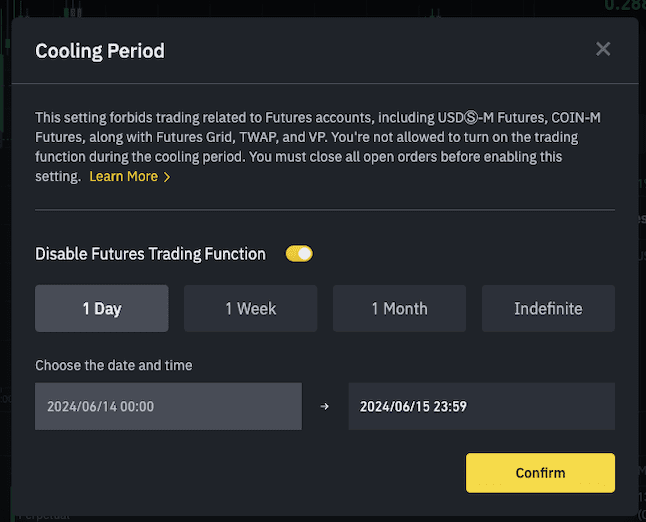Image resolution: width=646 pixels, height=522 pixels.
Task: Open the Learn More link
Action: pos(123,176)
